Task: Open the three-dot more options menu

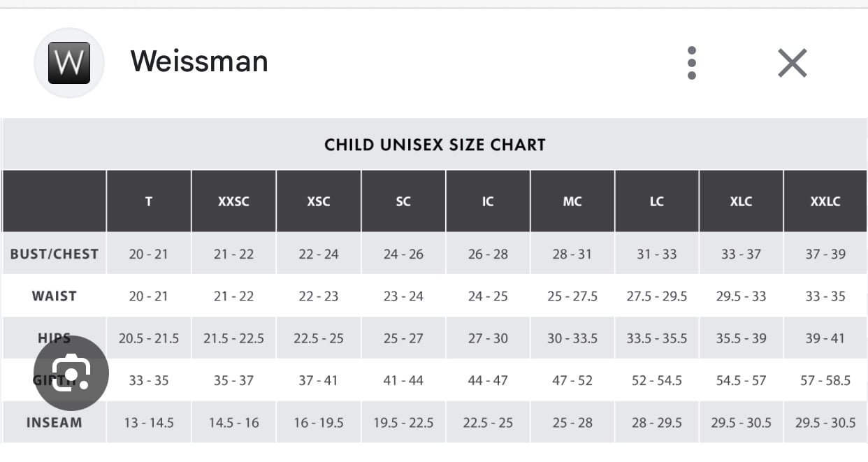Action: point(691,63)
